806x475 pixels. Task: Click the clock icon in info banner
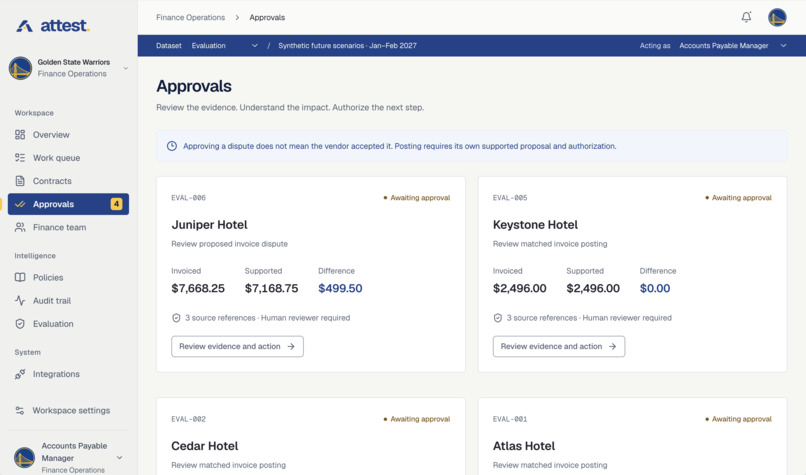click(x=172, y=146)
